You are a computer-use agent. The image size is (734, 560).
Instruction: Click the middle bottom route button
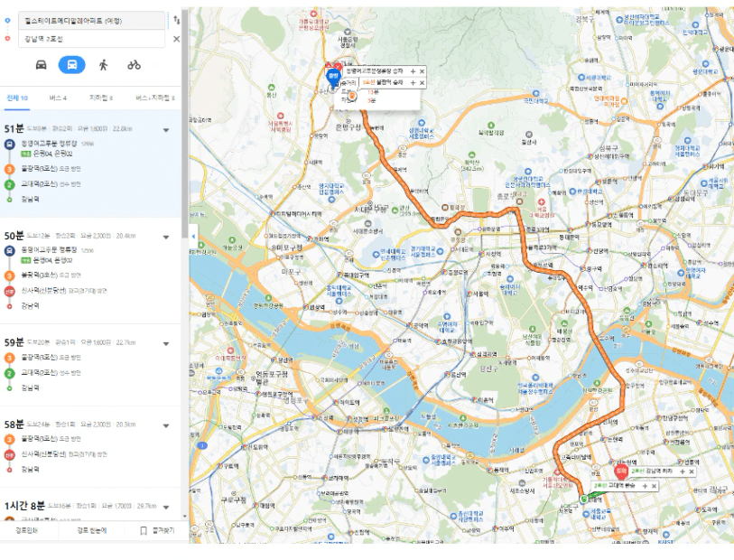click(92, 530)
